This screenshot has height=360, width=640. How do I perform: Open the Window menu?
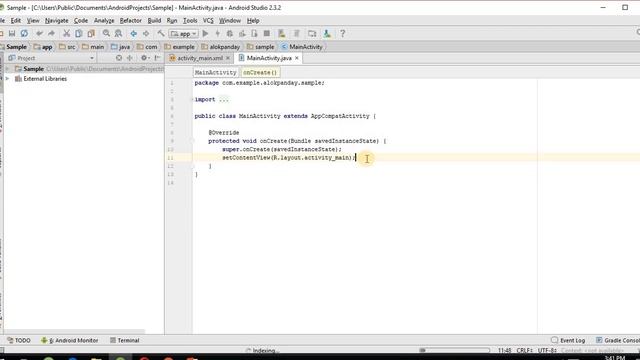[230, 20]
